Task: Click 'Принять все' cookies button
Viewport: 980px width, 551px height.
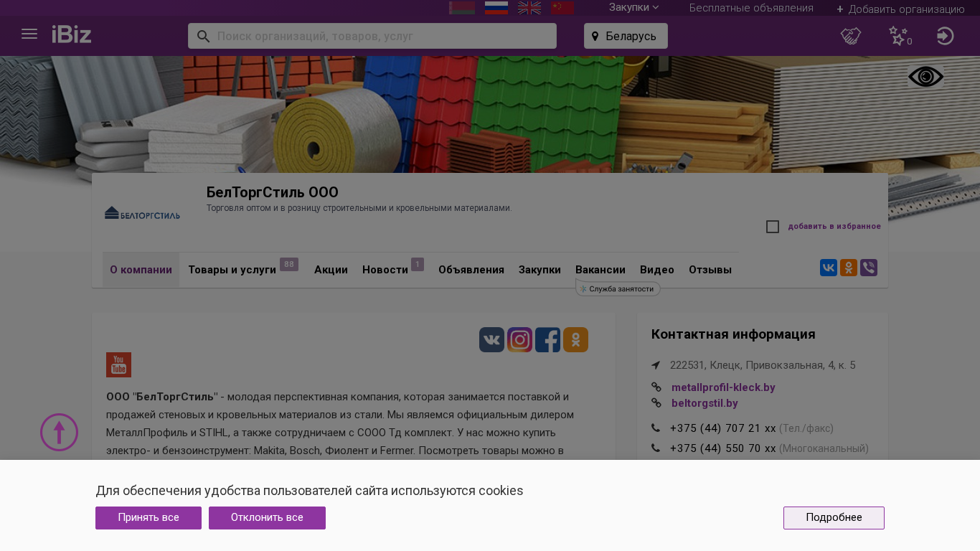Action: click(149, 518)
